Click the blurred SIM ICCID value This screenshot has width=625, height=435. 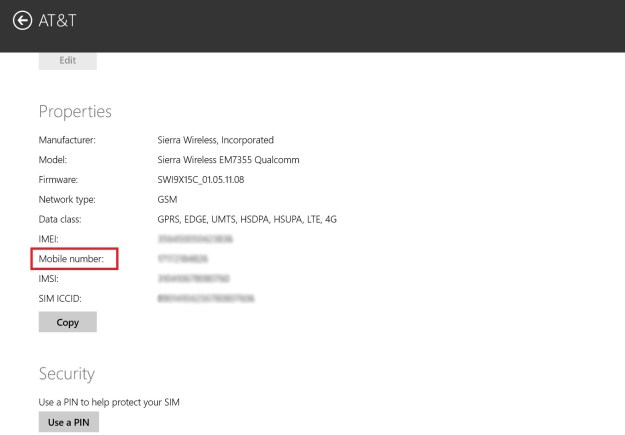pos(206,299)
